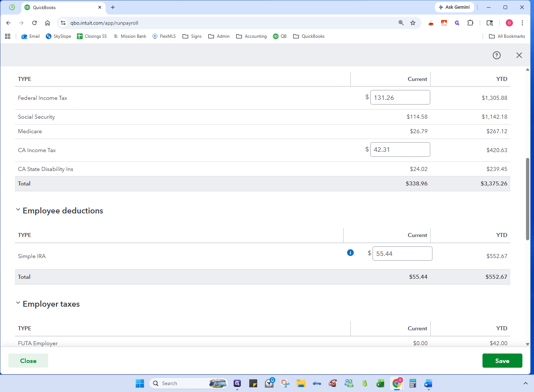Open the Mission Bank bookmark

point(130,36)
